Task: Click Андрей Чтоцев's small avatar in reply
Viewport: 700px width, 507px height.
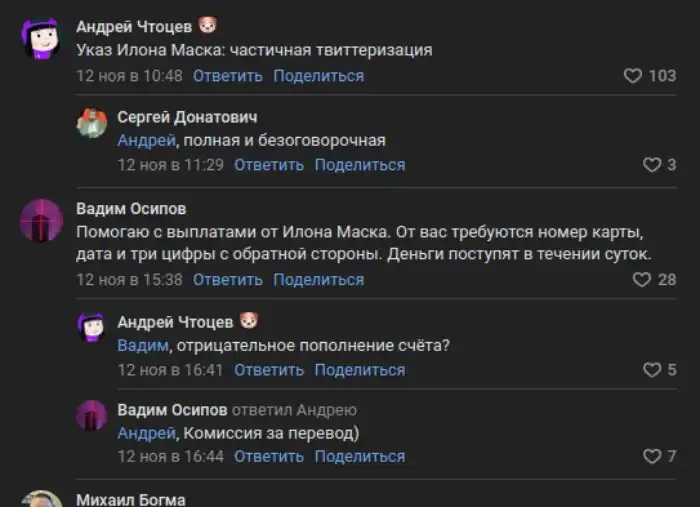Action: pos(92,328)
